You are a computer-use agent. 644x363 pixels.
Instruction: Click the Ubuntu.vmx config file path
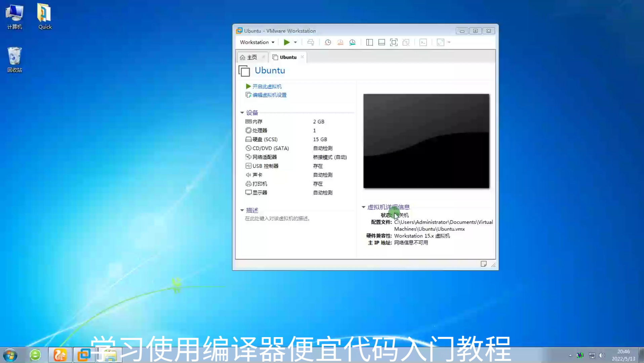tap(443, 226)
